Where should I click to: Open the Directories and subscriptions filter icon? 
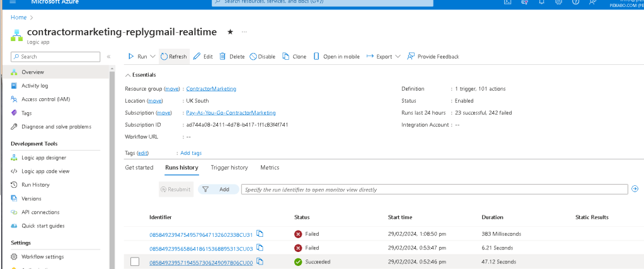pyautogui.click(x=524, y=2)
